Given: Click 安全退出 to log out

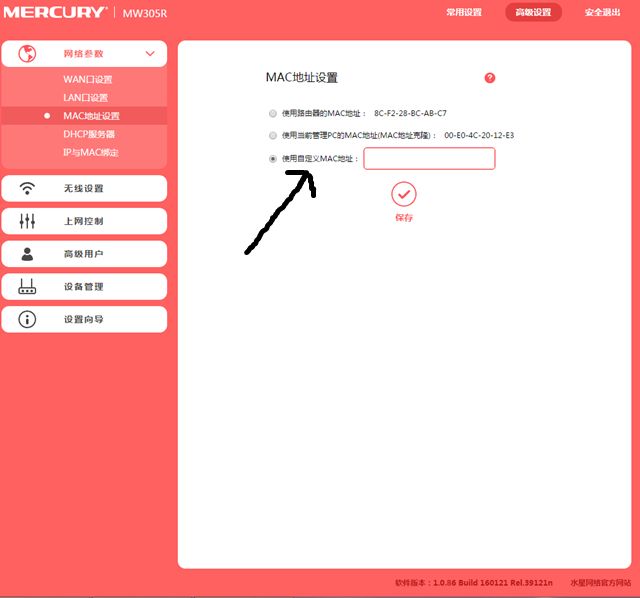Looking at the screenshot, I should (x=602, y=12).
